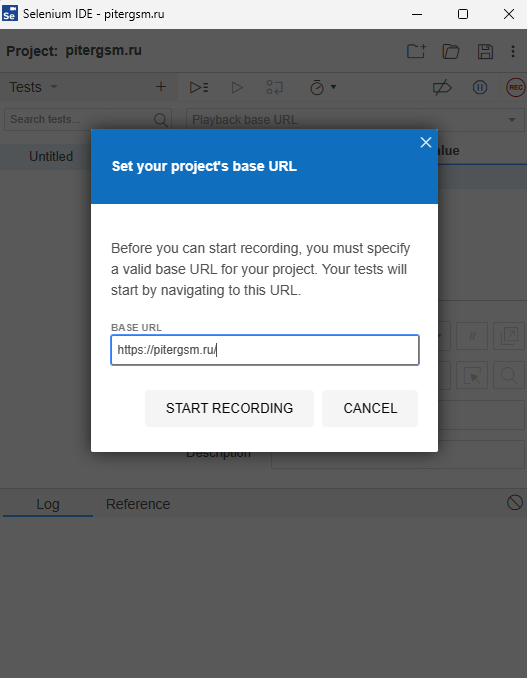Run all tests icon
This screenshot has width=527, height=678.
199,87
